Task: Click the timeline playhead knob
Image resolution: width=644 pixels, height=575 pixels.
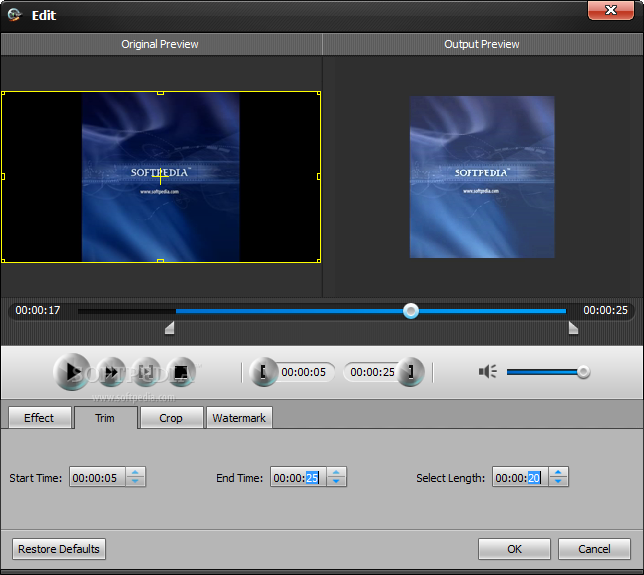Action: (411, 311)
